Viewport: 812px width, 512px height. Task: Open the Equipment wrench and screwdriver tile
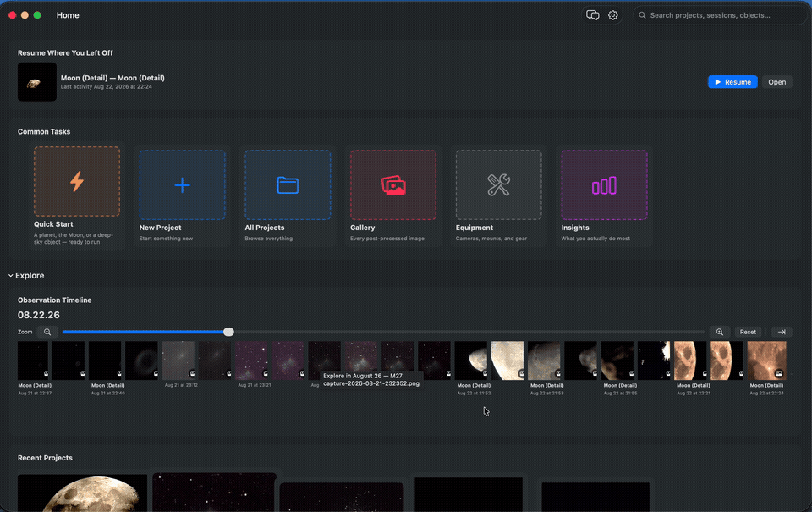pos(499,185)
